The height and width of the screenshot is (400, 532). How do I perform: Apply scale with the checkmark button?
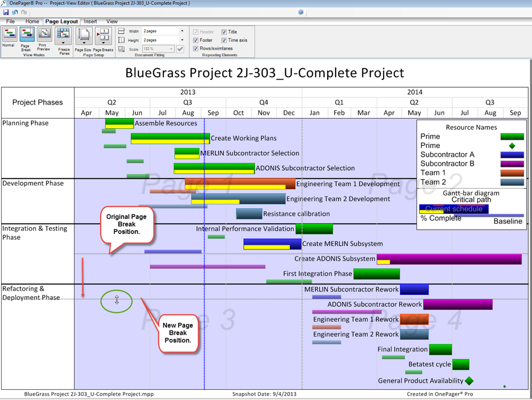pyautogui.click(x=180, y=49)
